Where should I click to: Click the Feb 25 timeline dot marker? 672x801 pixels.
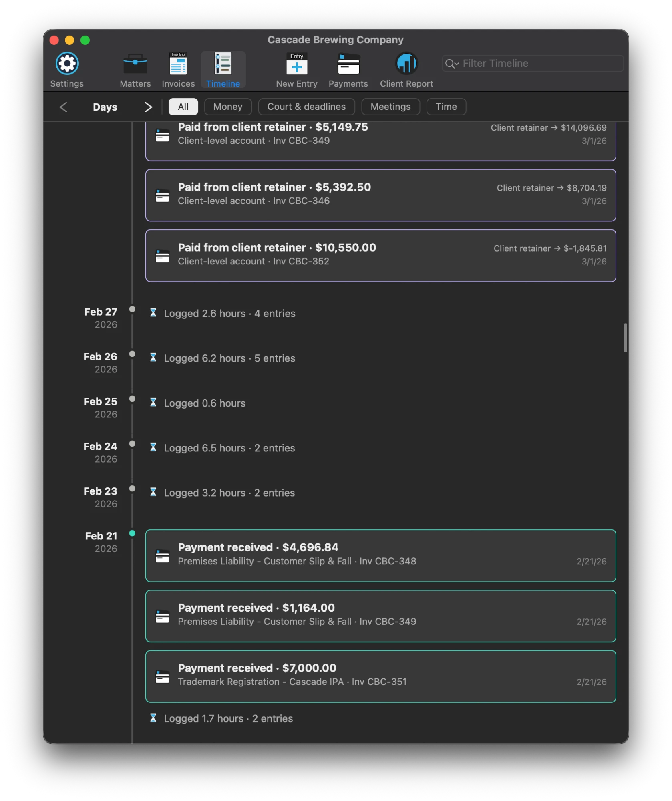(x=132, y=399)
